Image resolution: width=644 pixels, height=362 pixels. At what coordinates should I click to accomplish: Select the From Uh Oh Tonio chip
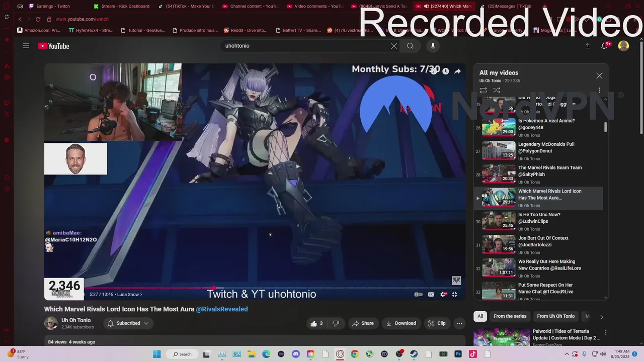(x=555, y=316)
